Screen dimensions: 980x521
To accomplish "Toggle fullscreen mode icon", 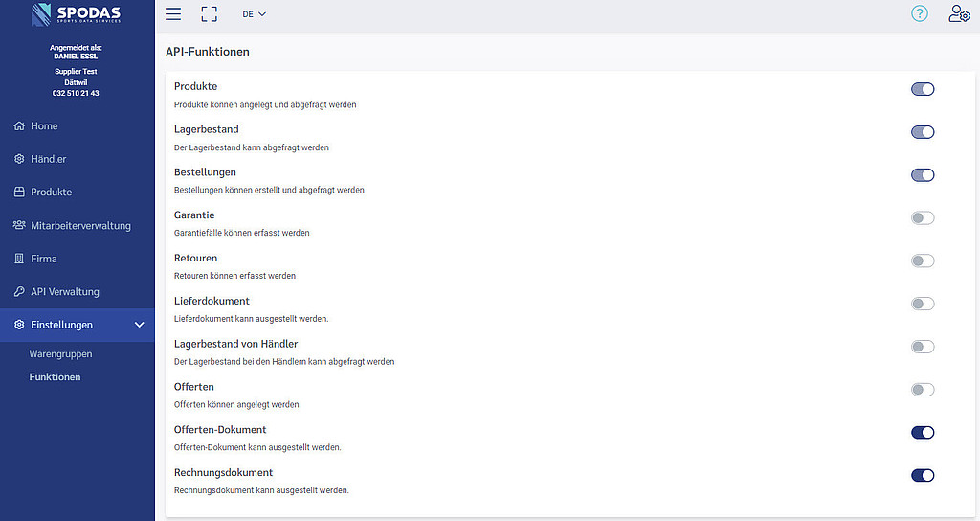I will coord(209,14).
